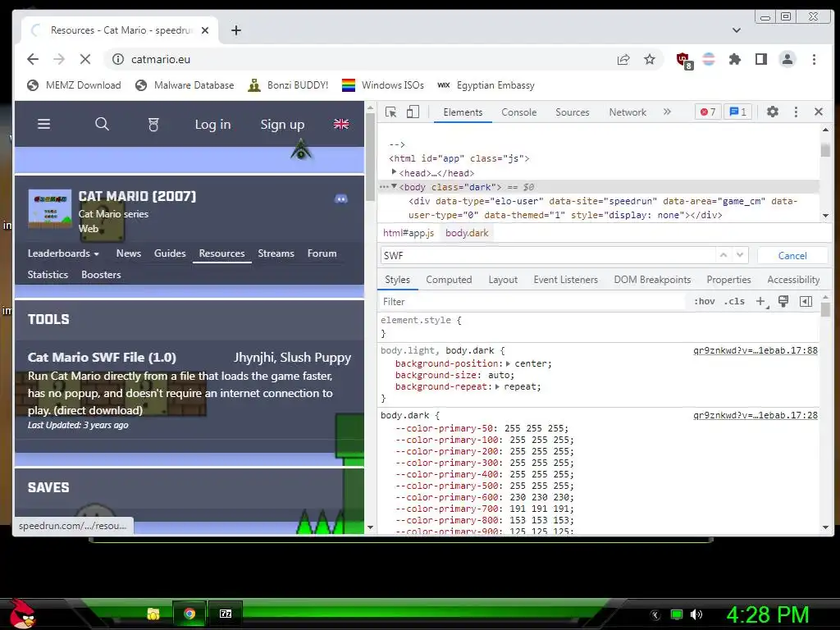Go to previous SWF search result

(x=724, y=256)
